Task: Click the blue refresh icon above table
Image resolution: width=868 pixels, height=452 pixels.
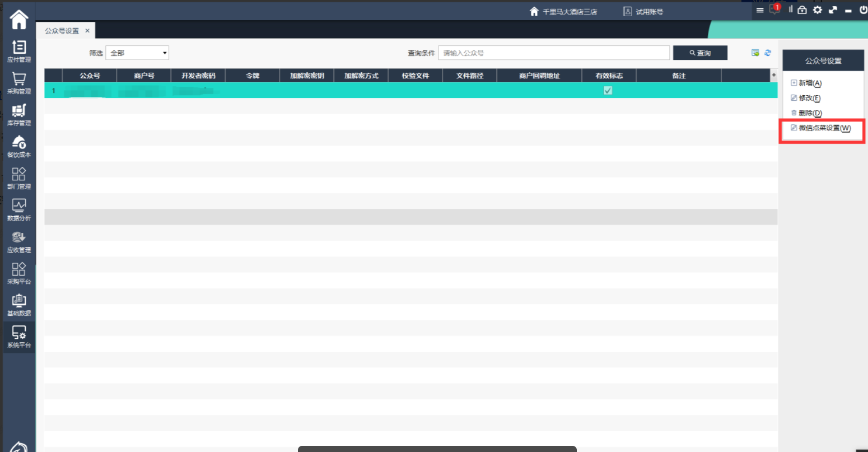Action: pos(768,53)
